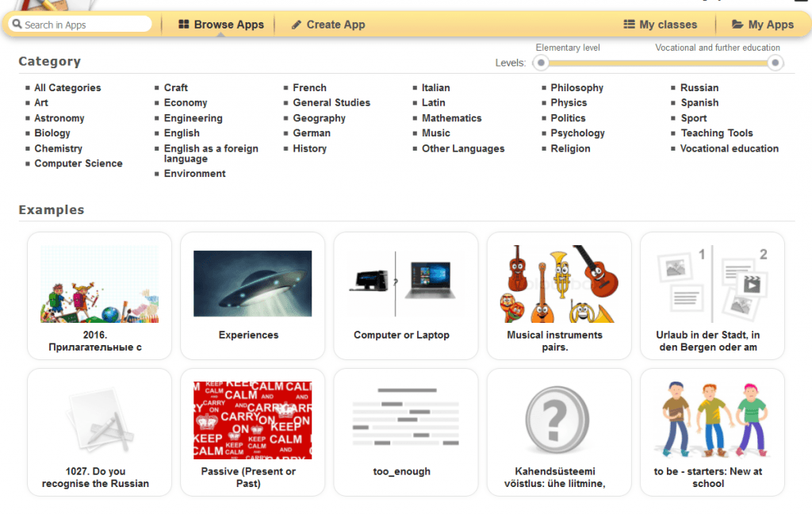812x514 pixels.
Task: Select the General Studies category
Action: pyautogui.click(x=332, y=102)
